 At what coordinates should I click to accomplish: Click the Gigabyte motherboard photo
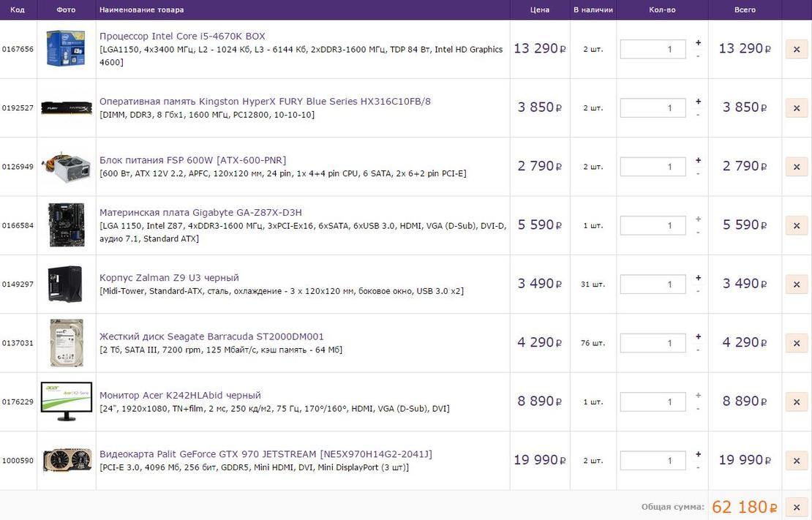(x=67, y=225)
